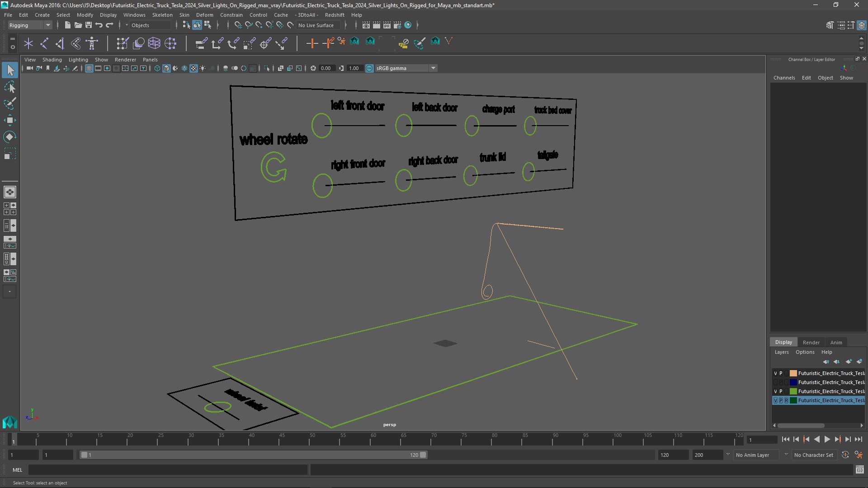This screenshot has width=868, height=488.
Task: Select the arrow Select tool in toolbox
Action: (x=10, y=70)
